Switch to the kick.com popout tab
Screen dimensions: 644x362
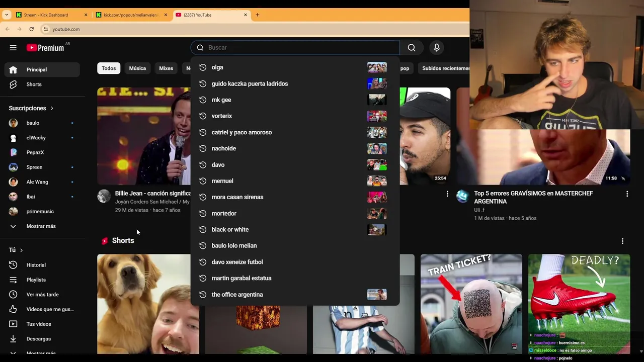[x=132, y=15]
